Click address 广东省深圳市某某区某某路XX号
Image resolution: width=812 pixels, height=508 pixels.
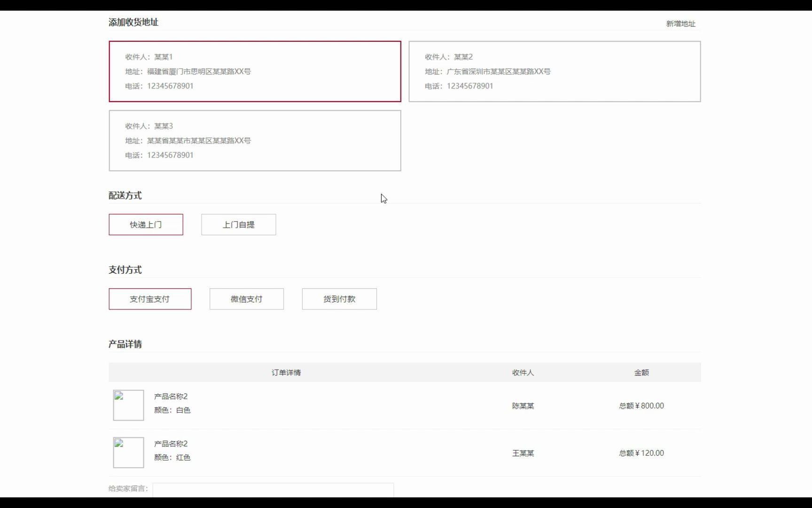(499, 71)
